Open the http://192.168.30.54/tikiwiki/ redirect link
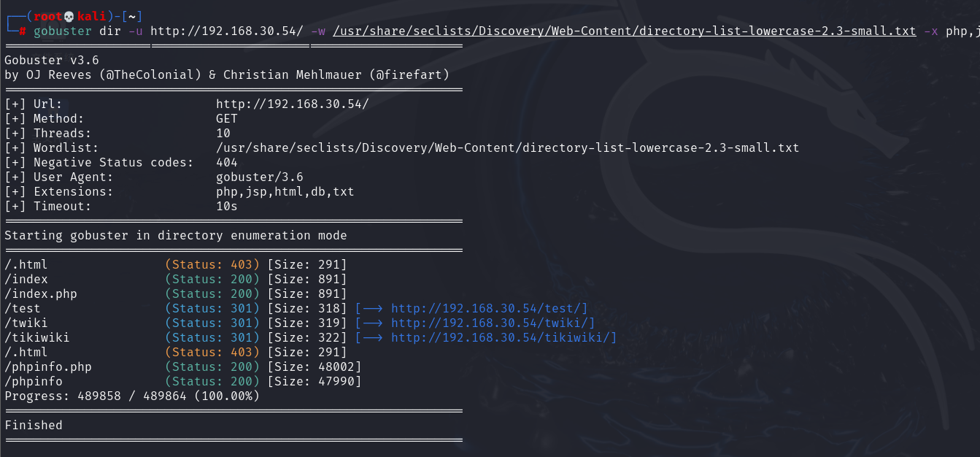Screen dimensions: 980x457 coord(503,337)
